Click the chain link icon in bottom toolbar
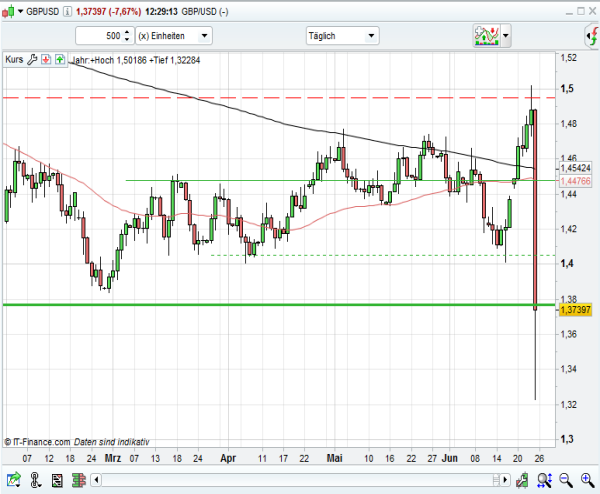The width and height of the screenshot is (600, 494). point(35,479)
